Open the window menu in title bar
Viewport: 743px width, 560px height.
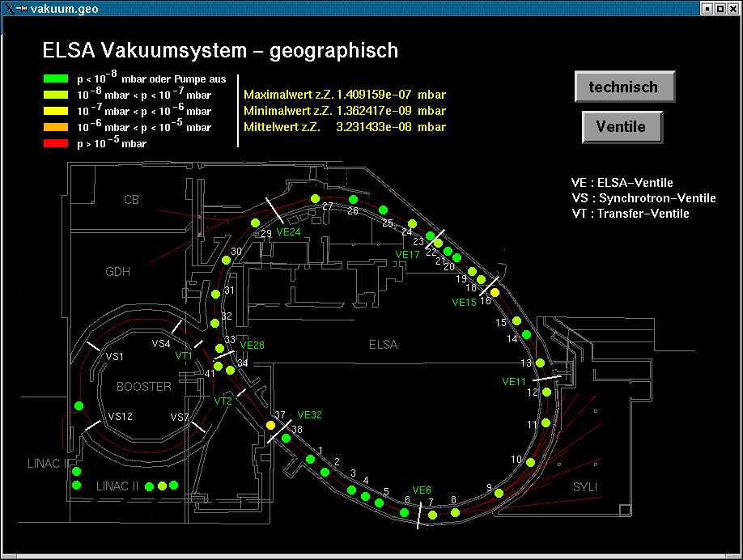coord(10,8)
